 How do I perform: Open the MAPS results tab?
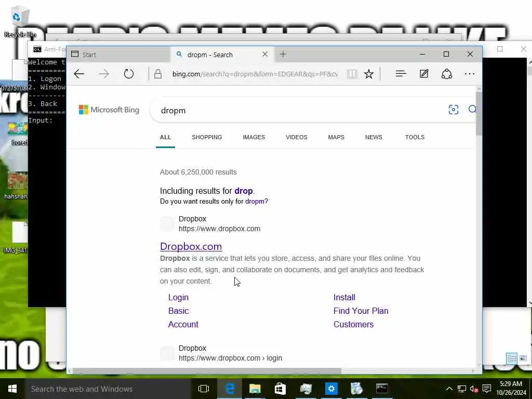pos(336,137)
